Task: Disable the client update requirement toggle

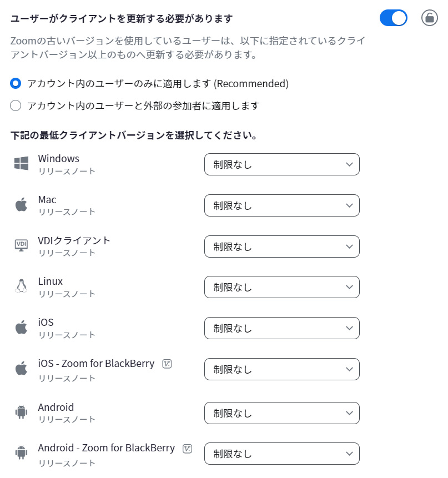Action: tap(394, 18)
